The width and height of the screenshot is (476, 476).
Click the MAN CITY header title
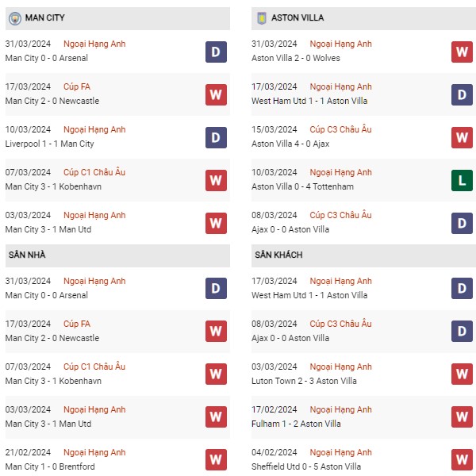(x=44, y=18)
